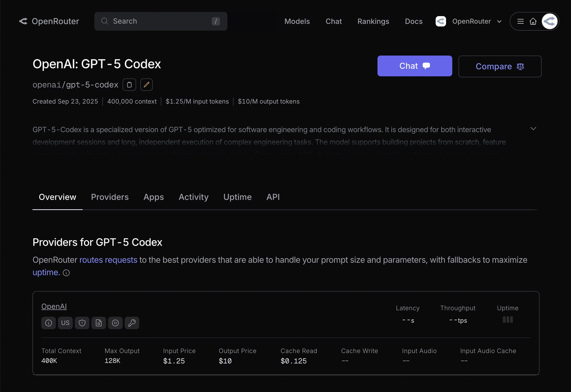Click the slash shortcut badge in search
The height and width of the screenshot is (392, 571).
tap(216, 21)
